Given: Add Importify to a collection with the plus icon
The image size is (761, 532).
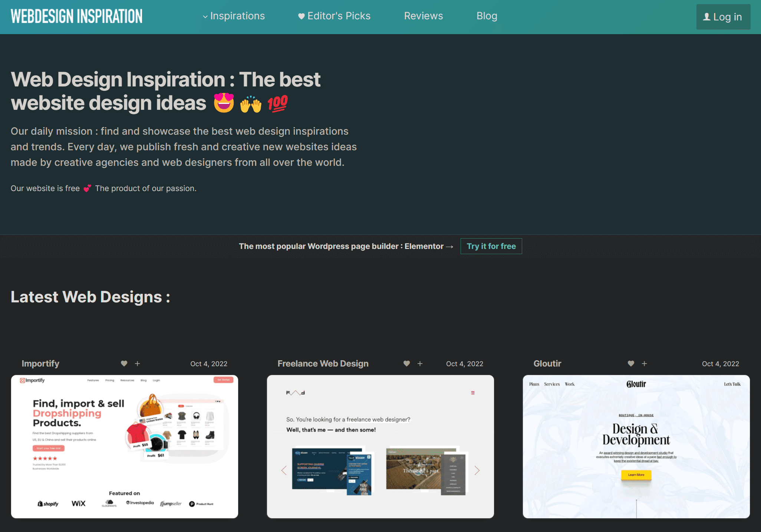Looking at the screenshot, I should pos(138,364).
